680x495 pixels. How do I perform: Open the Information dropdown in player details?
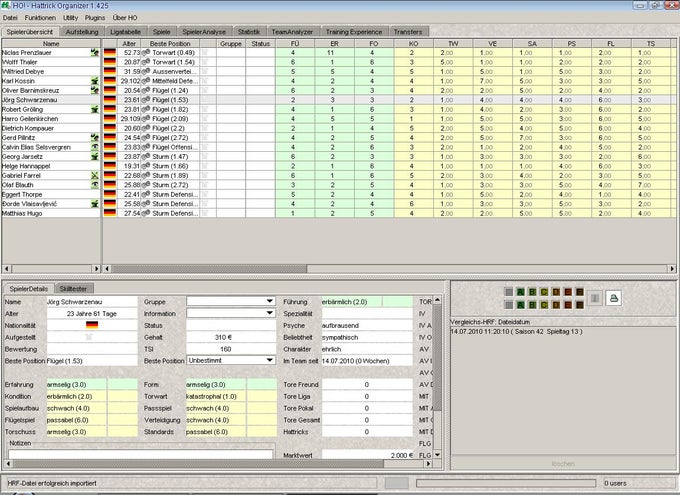[231, 313]
